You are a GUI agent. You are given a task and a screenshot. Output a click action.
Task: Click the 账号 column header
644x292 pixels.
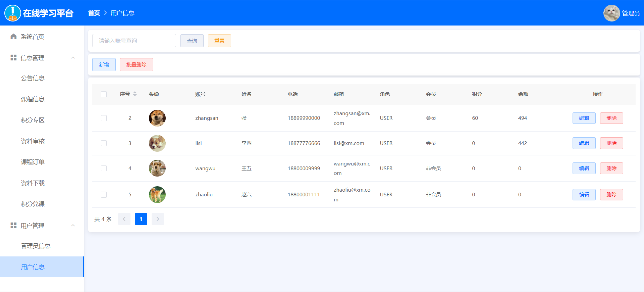pos(200,94)
